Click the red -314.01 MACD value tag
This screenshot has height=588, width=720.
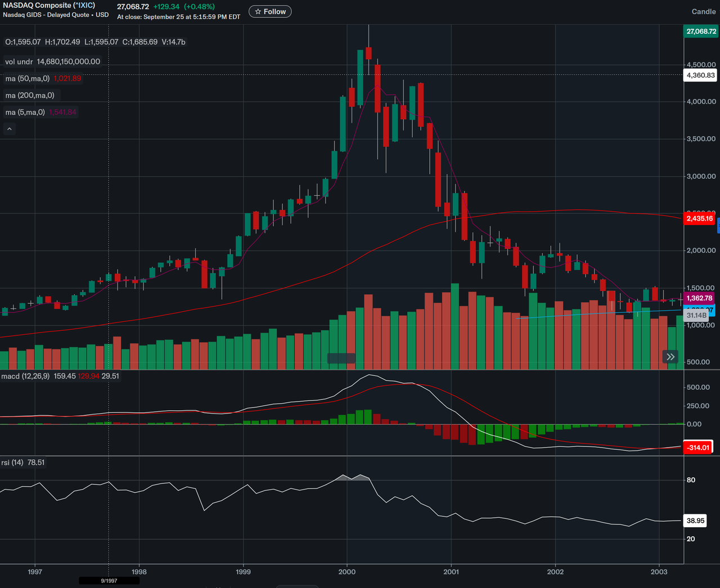coord(698,447)
